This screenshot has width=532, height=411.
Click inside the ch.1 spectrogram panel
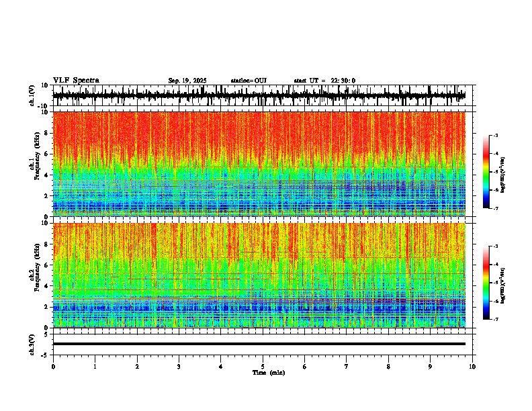coord(259,164)
